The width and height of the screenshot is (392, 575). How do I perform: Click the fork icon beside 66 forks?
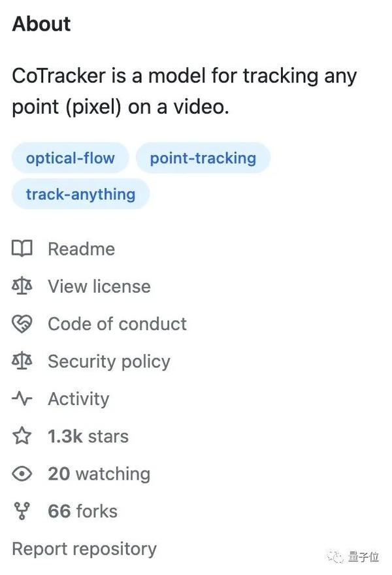(22, 512)
